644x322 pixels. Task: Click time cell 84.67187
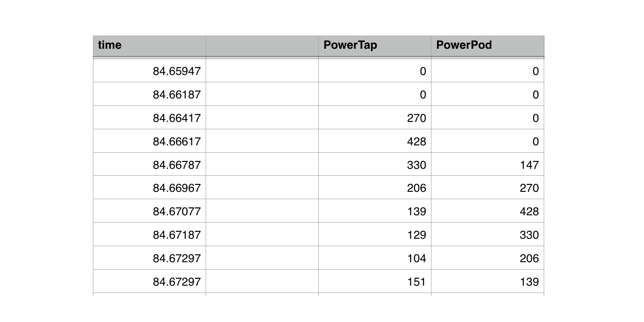(149, 235)
